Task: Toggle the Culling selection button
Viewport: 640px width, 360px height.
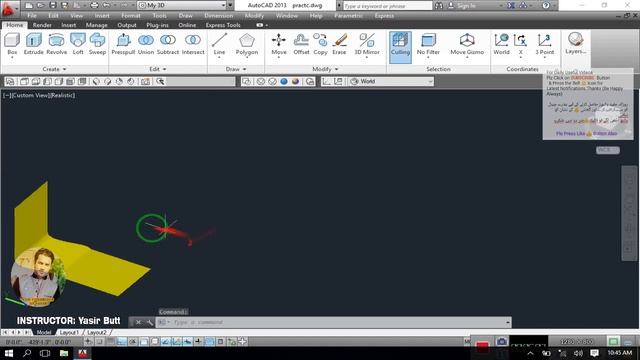Action: pos(400,46)
